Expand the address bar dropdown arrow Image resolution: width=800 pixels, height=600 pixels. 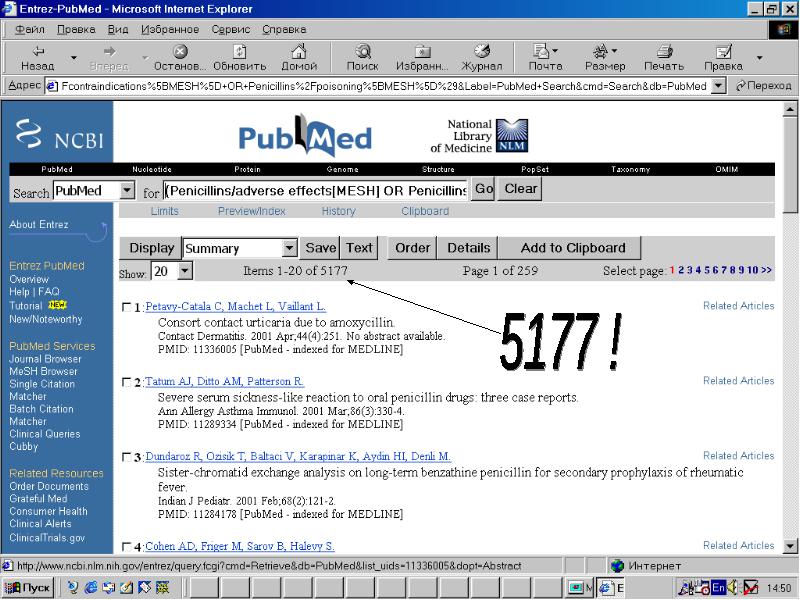pos(718,86)
